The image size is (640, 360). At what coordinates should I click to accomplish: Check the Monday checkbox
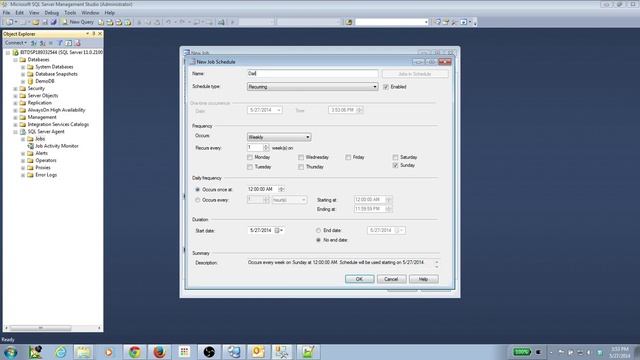pos(250,157)
